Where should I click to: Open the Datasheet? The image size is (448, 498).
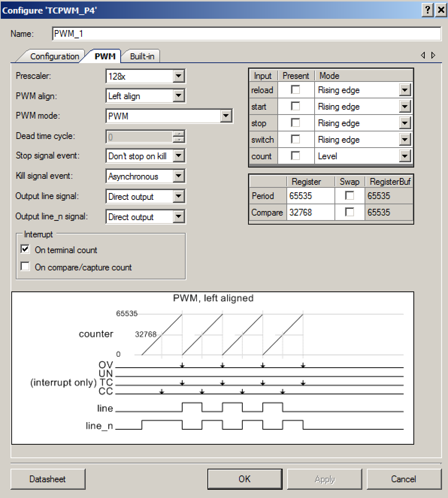click(x=48, y=479)
